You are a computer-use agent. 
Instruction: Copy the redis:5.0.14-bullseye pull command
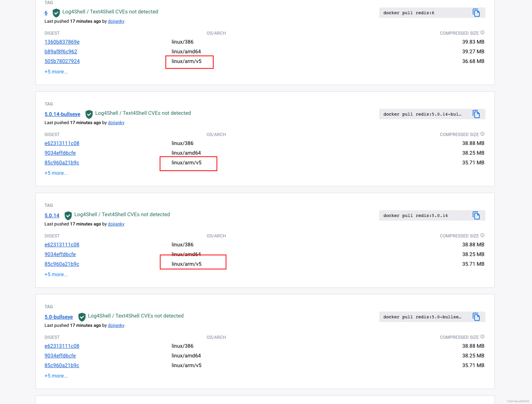476,114
